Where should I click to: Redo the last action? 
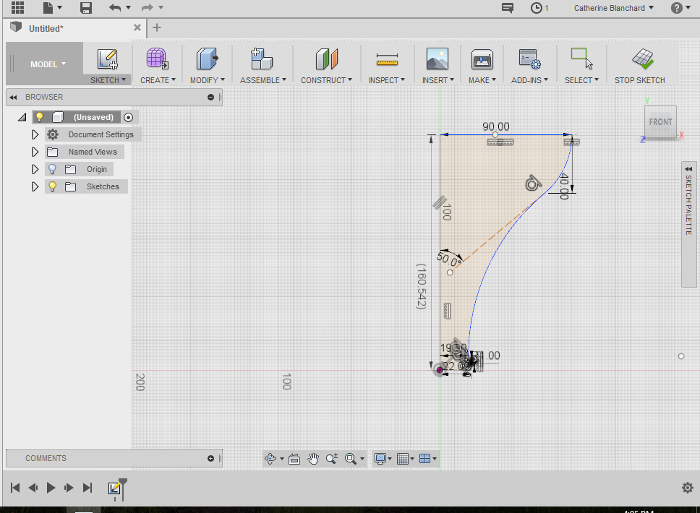pos(147,7)
